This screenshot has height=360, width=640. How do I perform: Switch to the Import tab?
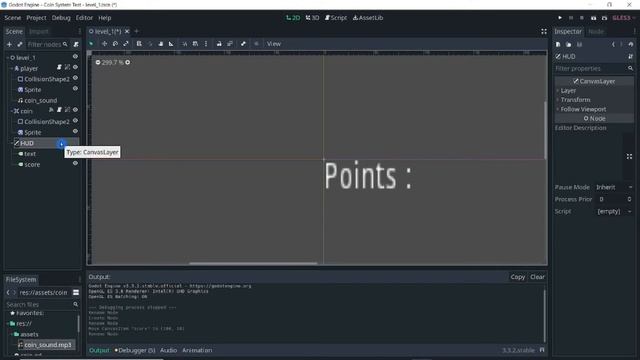point(39,31)
